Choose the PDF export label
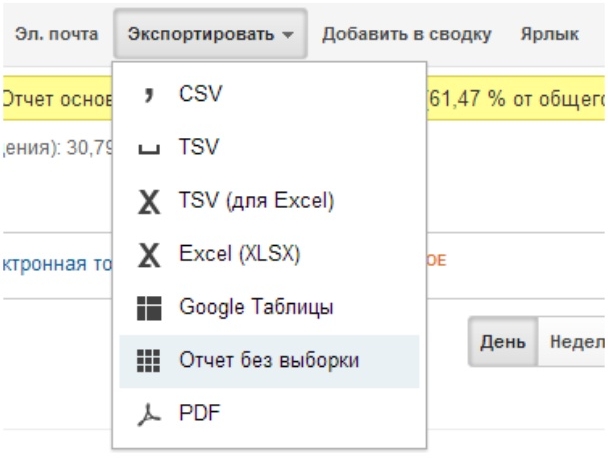The width and height of the screenshot is (608, 471). [x=194, y=414]
